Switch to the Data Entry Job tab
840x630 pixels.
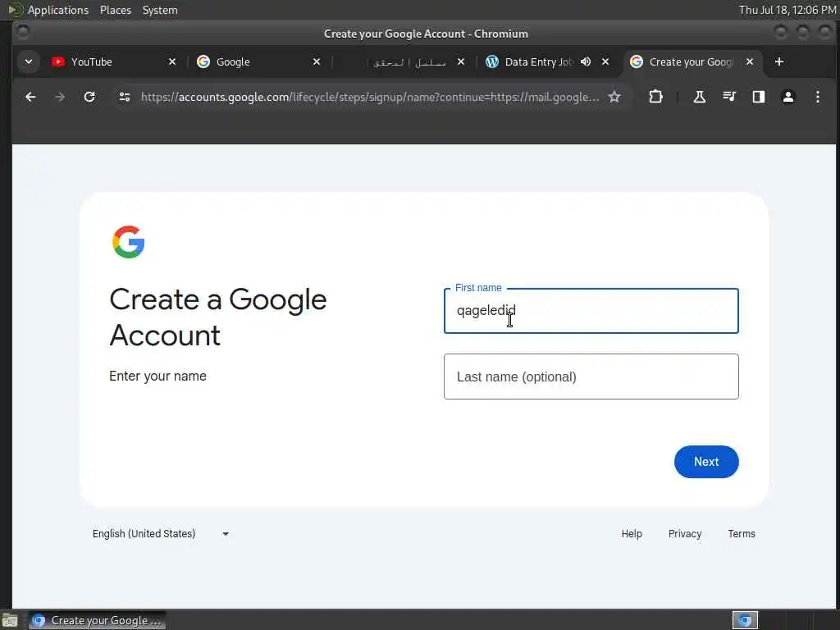click(546, 62)
